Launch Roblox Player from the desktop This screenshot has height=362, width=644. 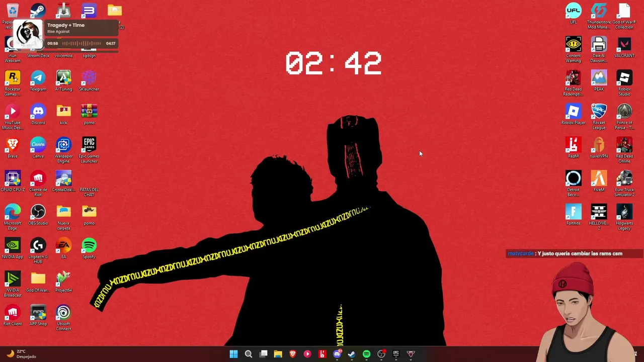tap(573, 115)
